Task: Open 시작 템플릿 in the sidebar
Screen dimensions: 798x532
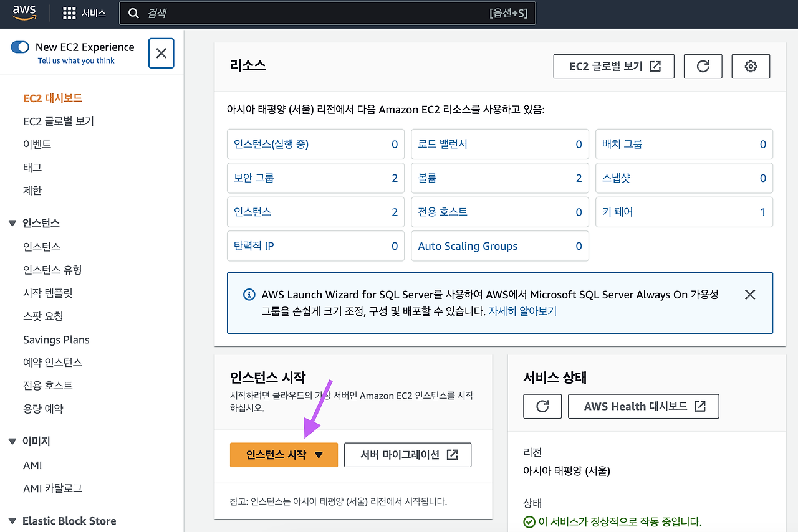Action: (48, 293)
